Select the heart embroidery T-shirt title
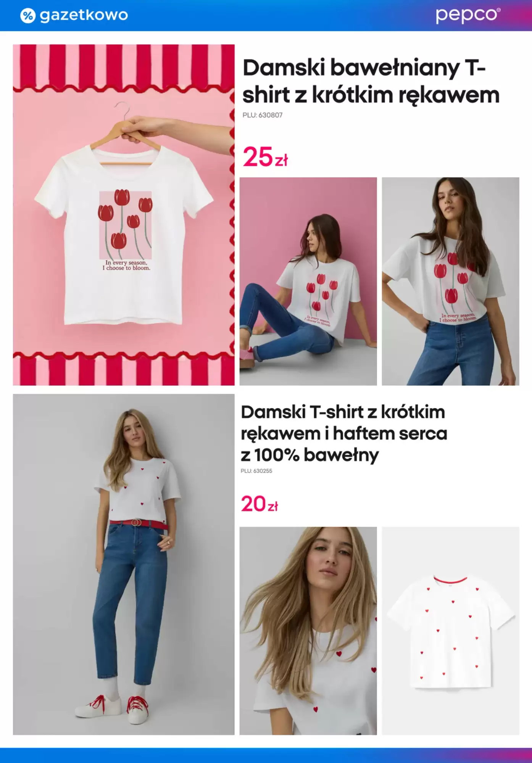 coord(344,433)
